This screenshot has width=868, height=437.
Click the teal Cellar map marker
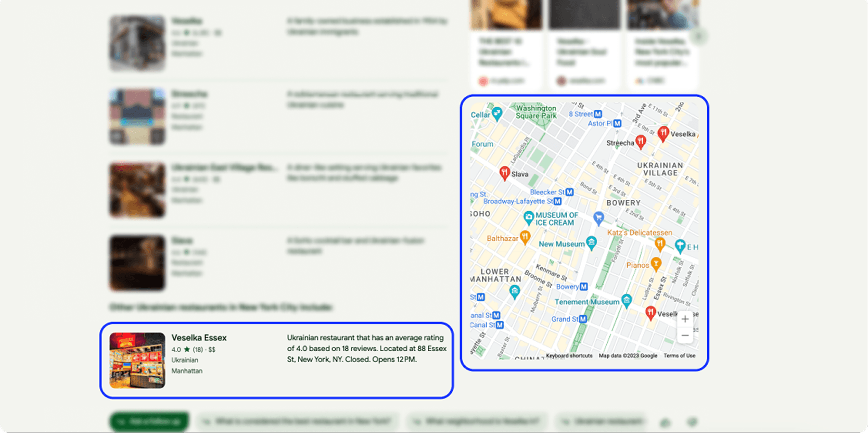(x=497, y=113)
